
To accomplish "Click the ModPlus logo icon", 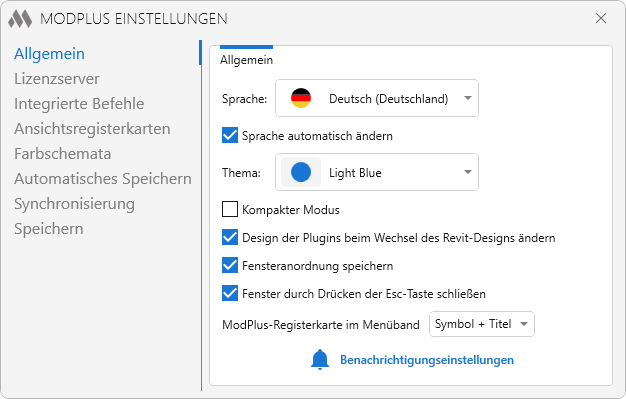I will click(x=20, y=19).
